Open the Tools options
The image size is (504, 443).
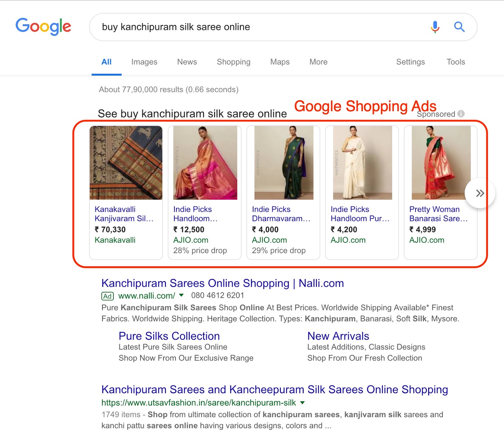tap(456, 62)
